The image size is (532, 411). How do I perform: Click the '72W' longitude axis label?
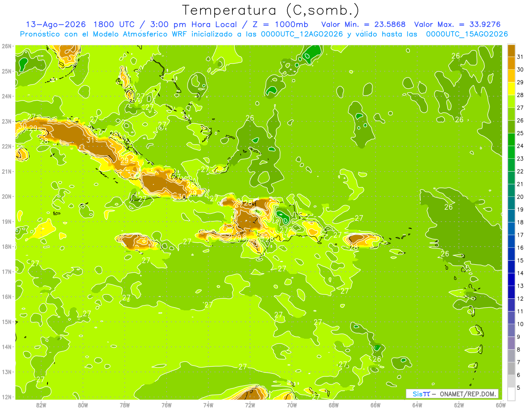250,405
